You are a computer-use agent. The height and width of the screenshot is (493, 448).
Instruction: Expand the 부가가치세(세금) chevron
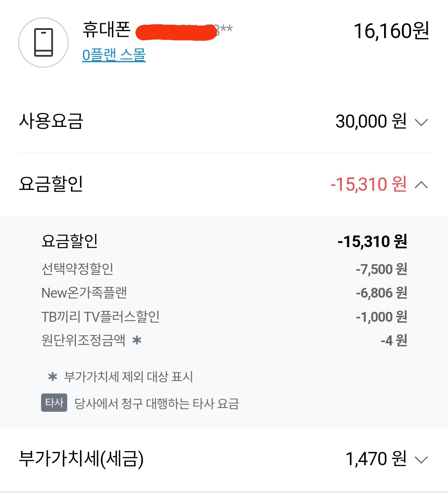(421, 459)
